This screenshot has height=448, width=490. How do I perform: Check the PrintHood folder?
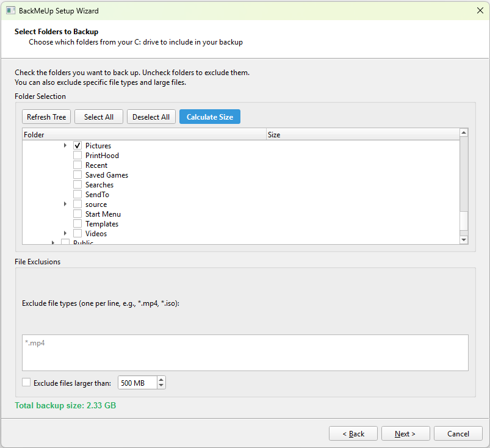(x=77, y=155)
